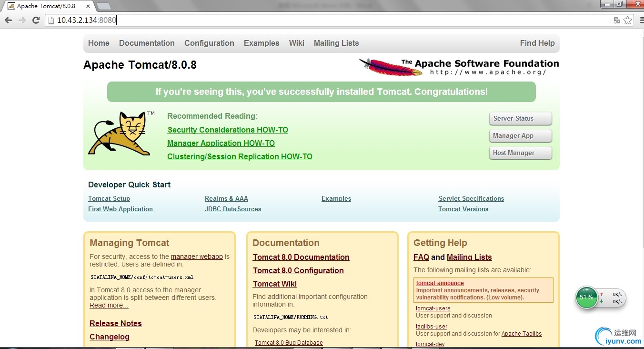Open Documentation in the top navigation bar

point(147,43)
